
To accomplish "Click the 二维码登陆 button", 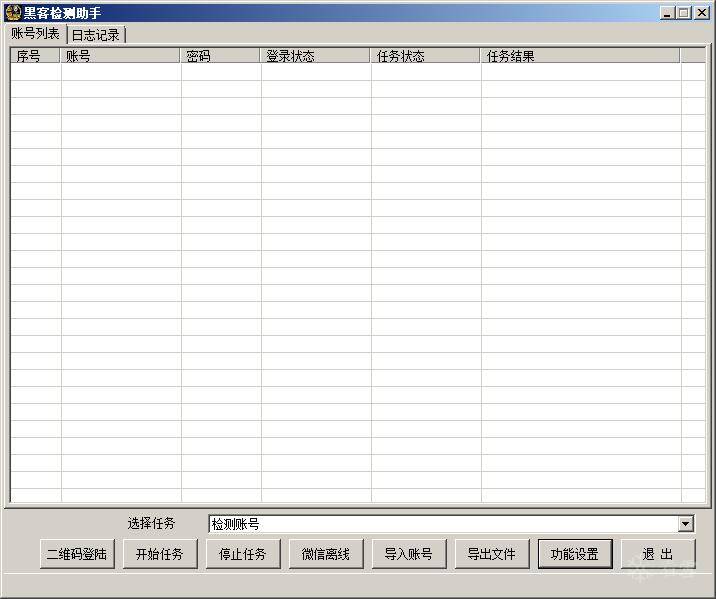I will pos(77,554).
